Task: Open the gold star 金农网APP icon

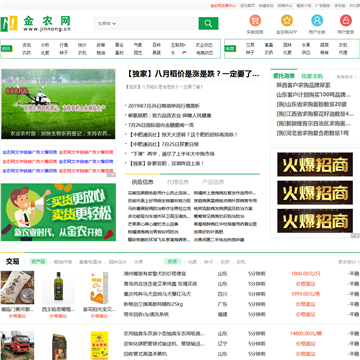Action: click(x=287, y=21)
